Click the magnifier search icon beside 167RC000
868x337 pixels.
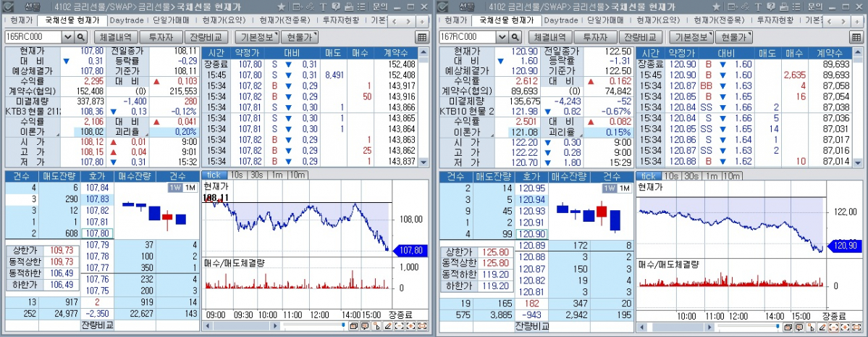515,37
